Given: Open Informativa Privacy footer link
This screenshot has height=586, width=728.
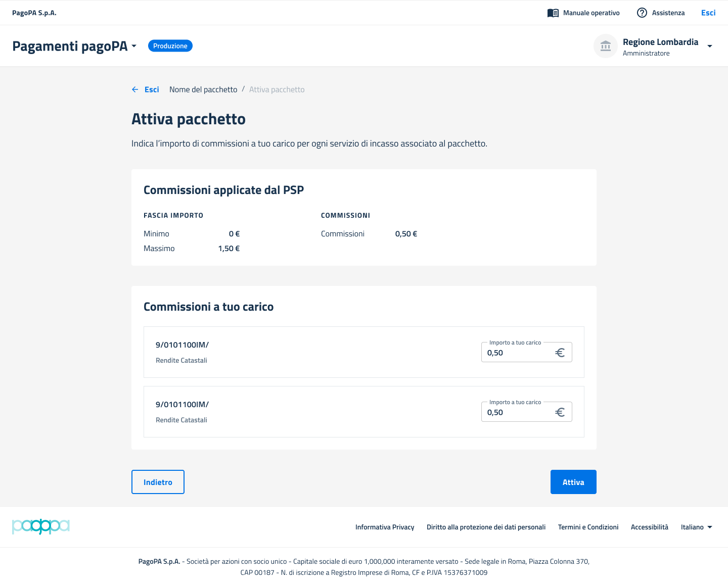Looking at the screenshot, I should [385, 527].
